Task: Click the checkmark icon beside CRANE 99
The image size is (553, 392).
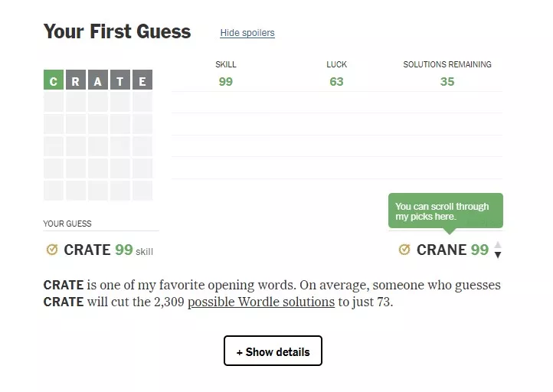Action: point(404,250)
